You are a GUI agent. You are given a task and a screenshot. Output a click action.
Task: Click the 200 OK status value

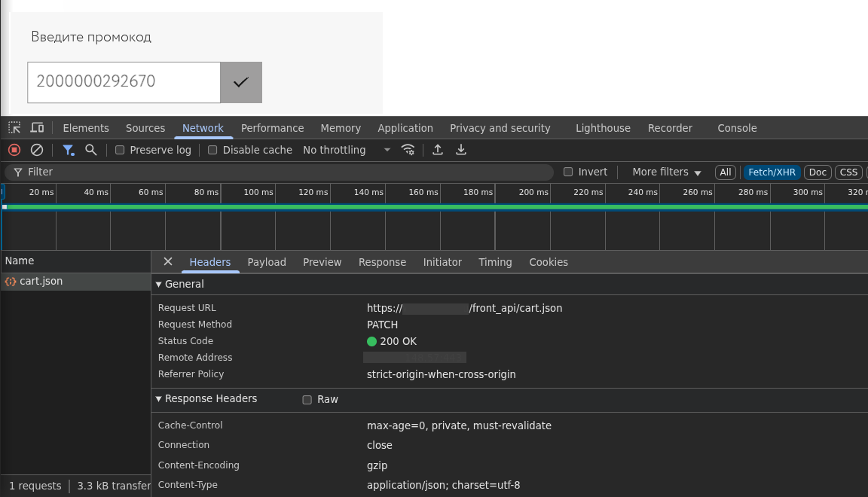[x=392, y=341]
